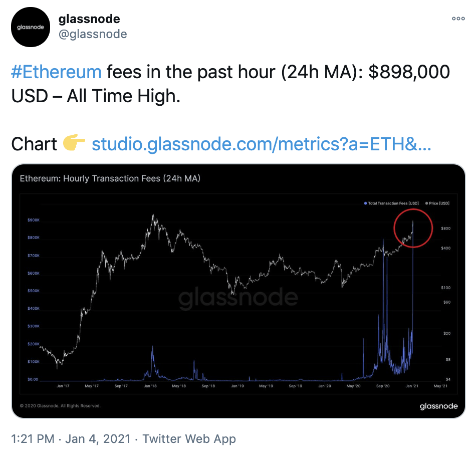The width and height of the screenshot is (476, 456).
Task: Toggle the Total Transaction Fees [USD] legend entry
Action: 391,203
